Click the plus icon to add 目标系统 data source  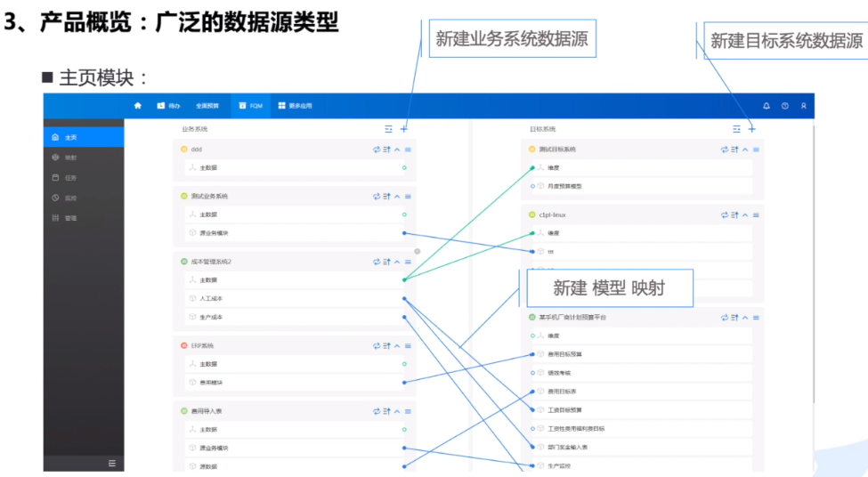pyautogui.click(x=751, y=129)
